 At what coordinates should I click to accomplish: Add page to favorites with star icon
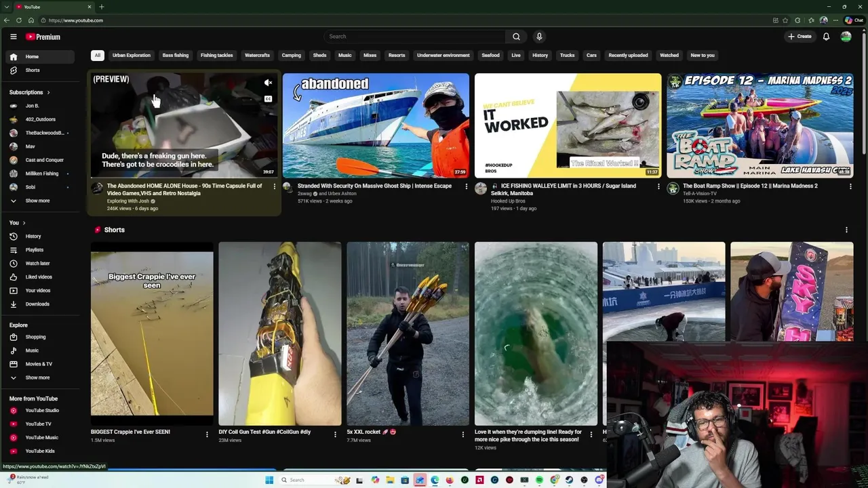[785, 20]
